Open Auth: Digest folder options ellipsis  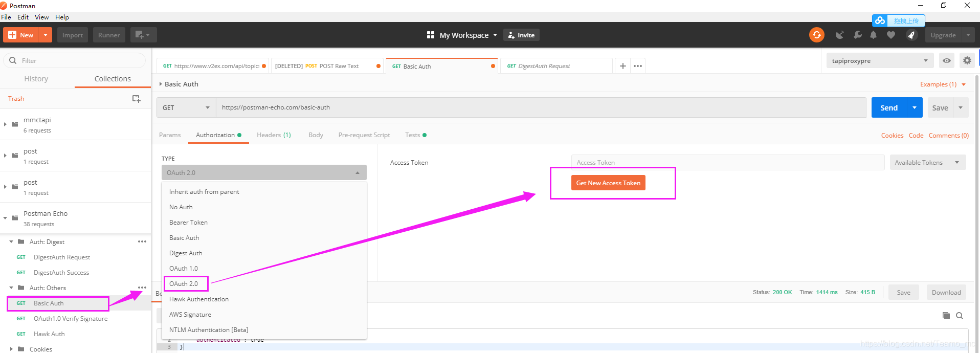142,241
